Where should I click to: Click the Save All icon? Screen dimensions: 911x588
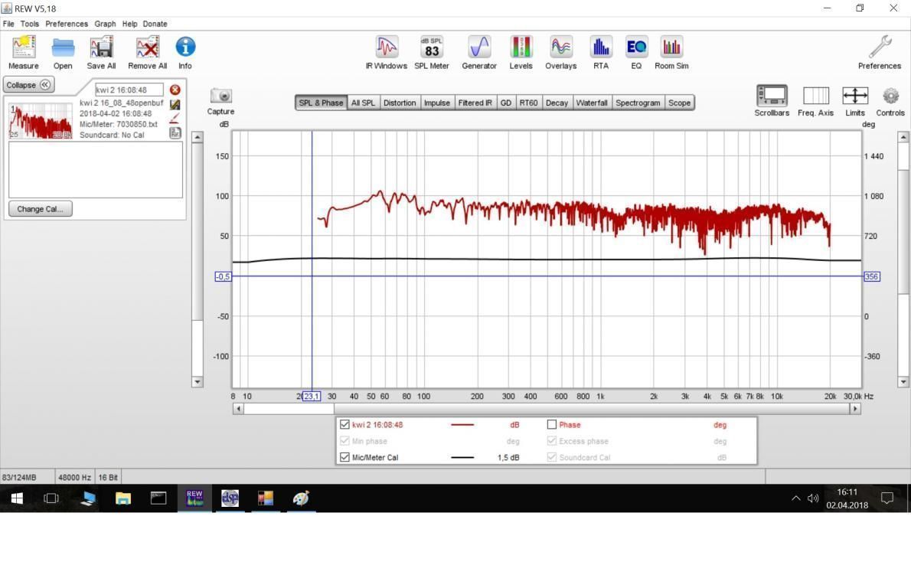click(101, 52)
